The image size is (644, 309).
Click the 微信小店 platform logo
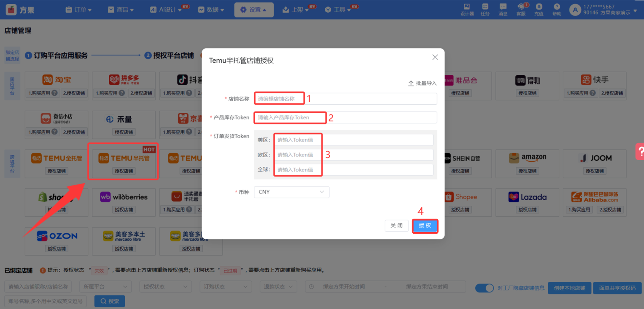point(57,118)
